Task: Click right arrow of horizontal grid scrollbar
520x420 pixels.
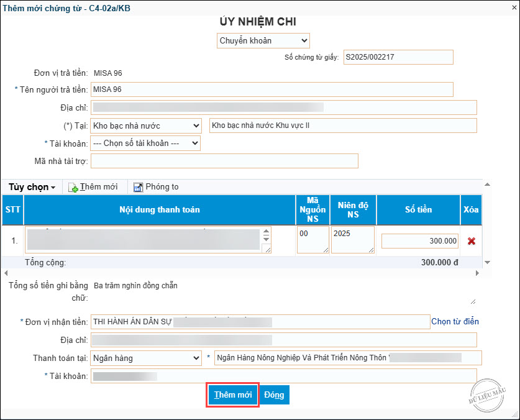Action: click(477, 273)
